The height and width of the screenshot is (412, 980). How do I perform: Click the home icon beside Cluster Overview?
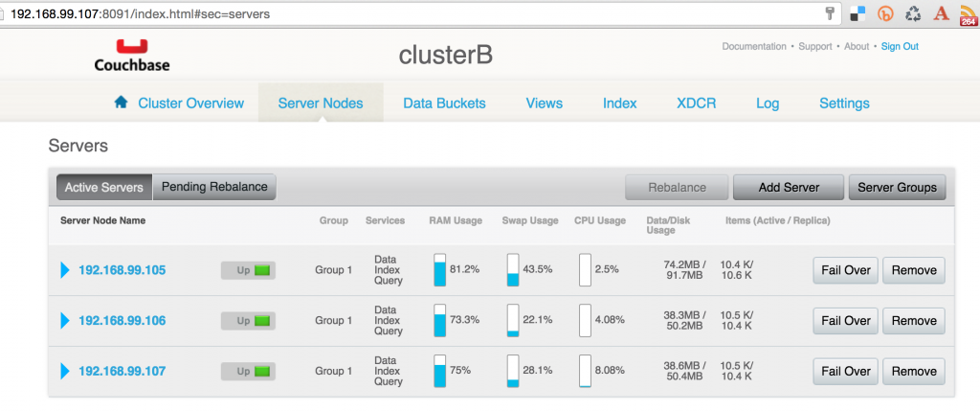point(122,103)
